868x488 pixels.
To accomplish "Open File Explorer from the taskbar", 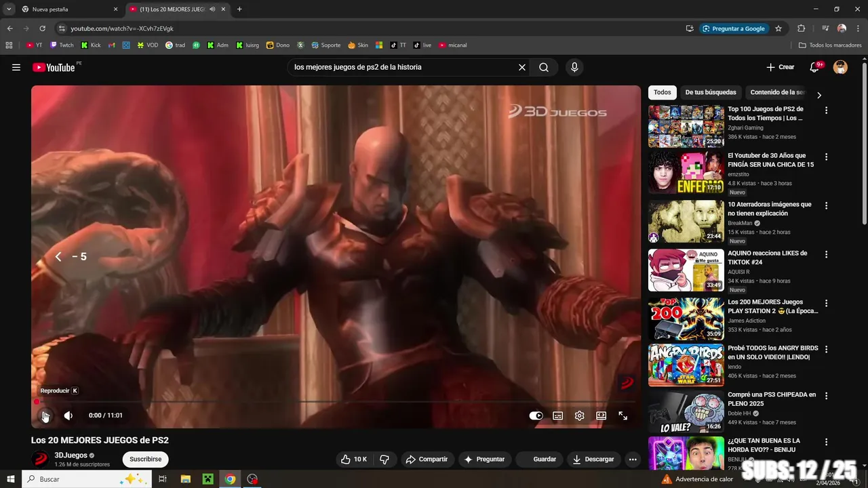I will tap(185, 479).
